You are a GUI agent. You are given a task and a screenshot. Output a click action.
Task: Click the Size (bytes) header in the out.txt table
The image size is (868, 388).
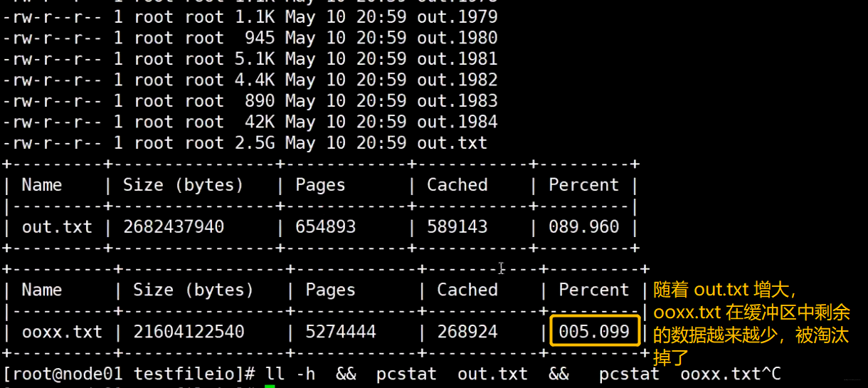(x=184, y=185)
